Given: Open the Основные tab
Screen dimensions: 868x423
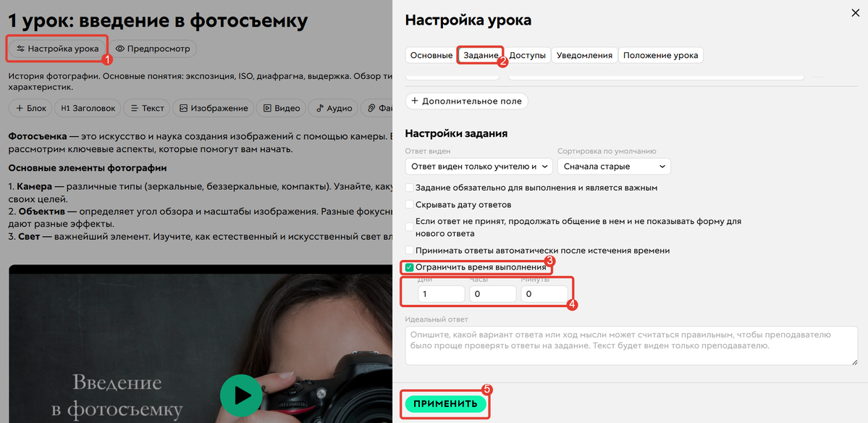Looking at the screenshot, I should [431, 54].
